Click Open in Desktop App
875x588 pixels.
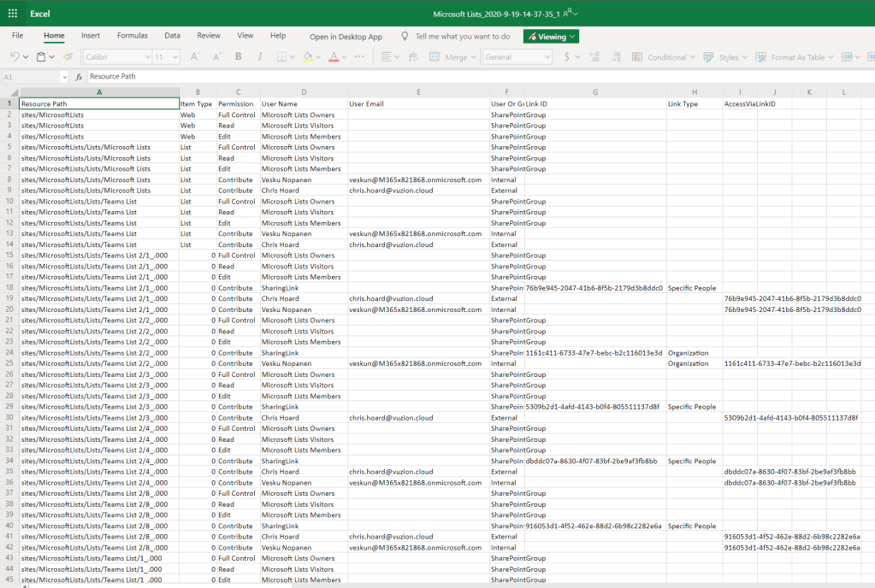click(x=346, y=37)
